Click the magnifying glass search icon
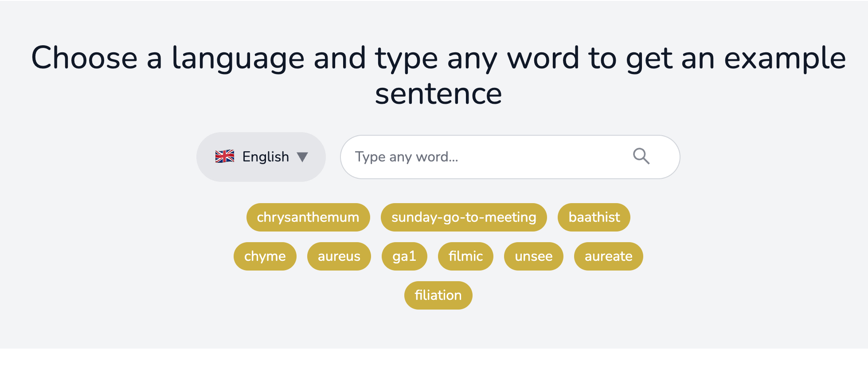 pos(641,156)
